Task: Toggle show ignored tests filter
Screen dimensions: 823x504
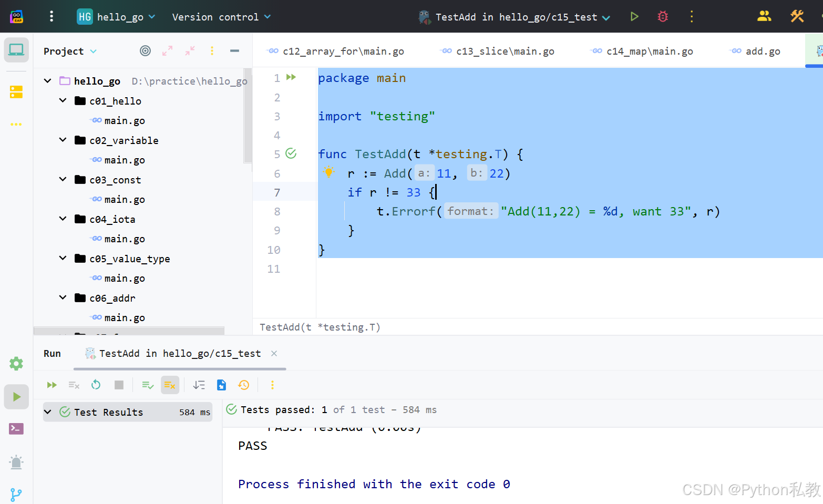Action: pos(170,385)
